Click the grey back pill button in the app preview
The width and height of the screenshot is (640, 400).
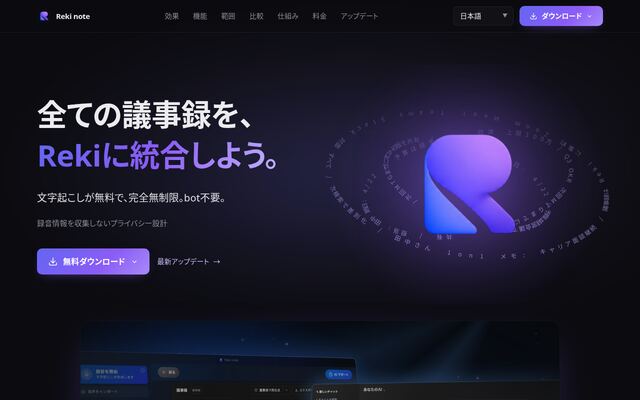(169, 372)
